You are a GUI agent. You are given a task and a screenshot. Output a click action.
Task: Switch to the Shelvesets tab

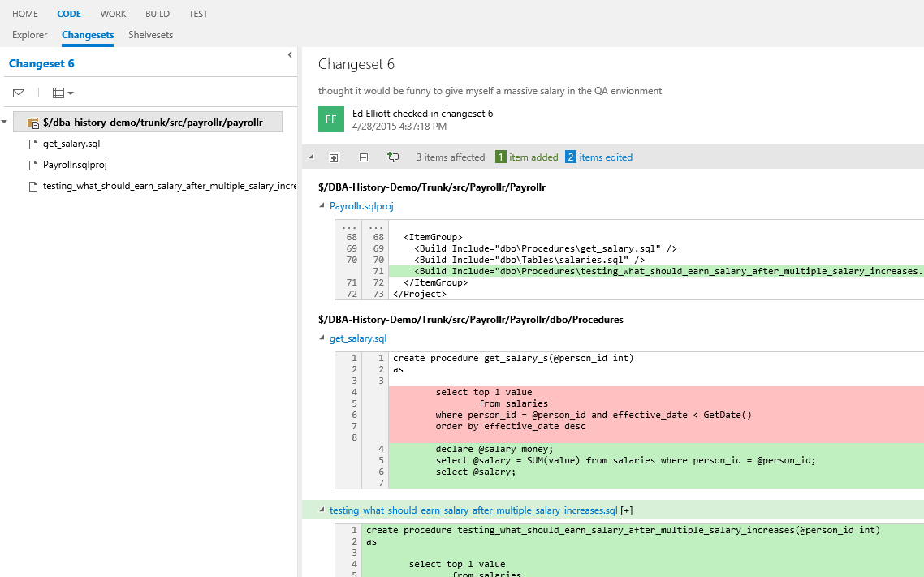(x=150, y=35)
